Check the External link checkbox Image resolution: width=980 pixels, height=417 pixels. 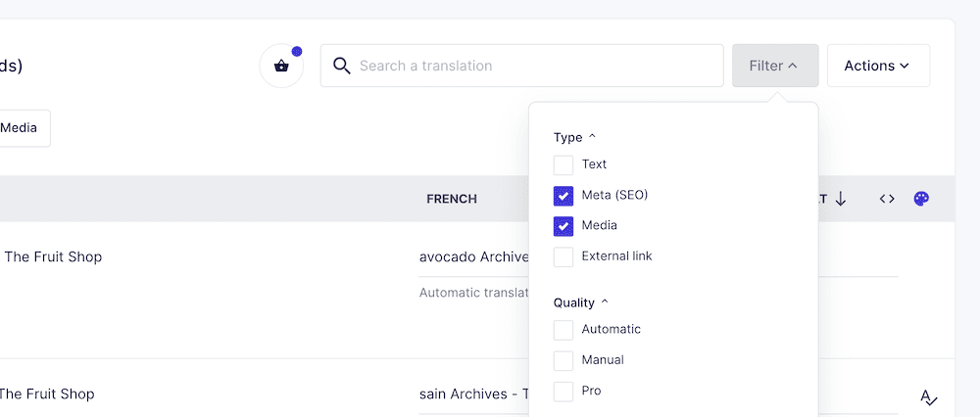click(x=563, y=256)
